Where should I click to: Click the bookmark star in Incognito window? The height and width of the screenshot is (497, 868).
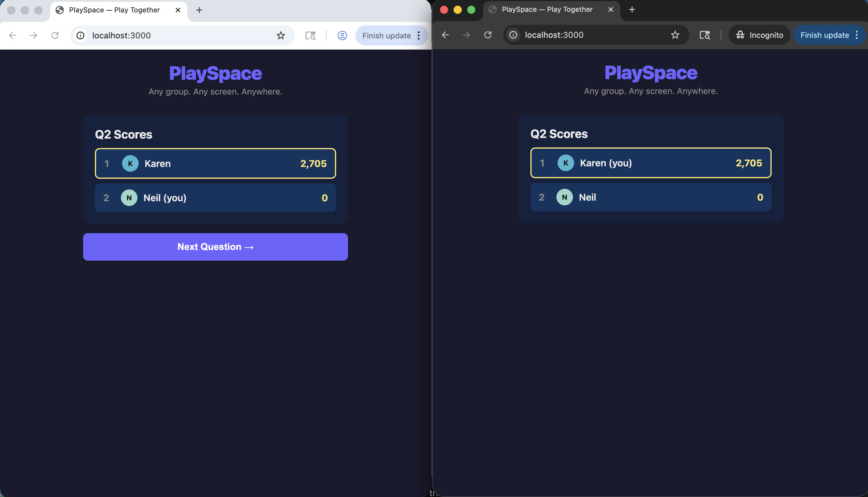(x=675, y=35)
